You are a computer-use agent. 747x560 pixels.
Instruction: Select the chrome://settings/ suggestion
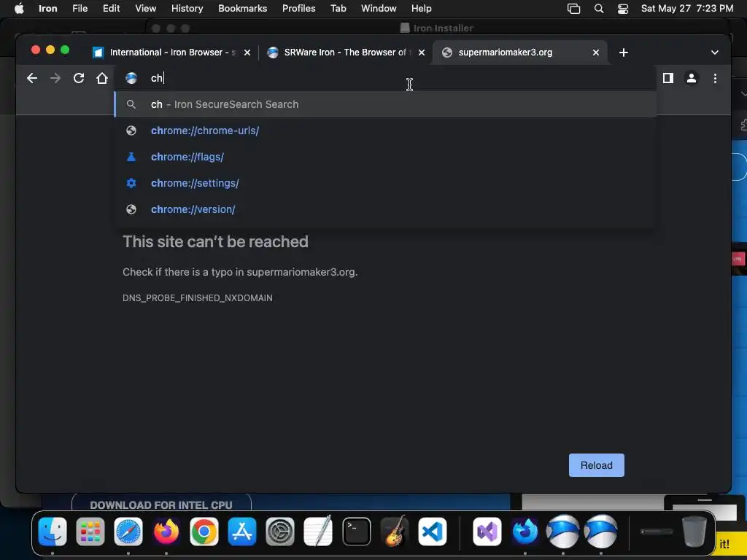click(x=385, y=183)
